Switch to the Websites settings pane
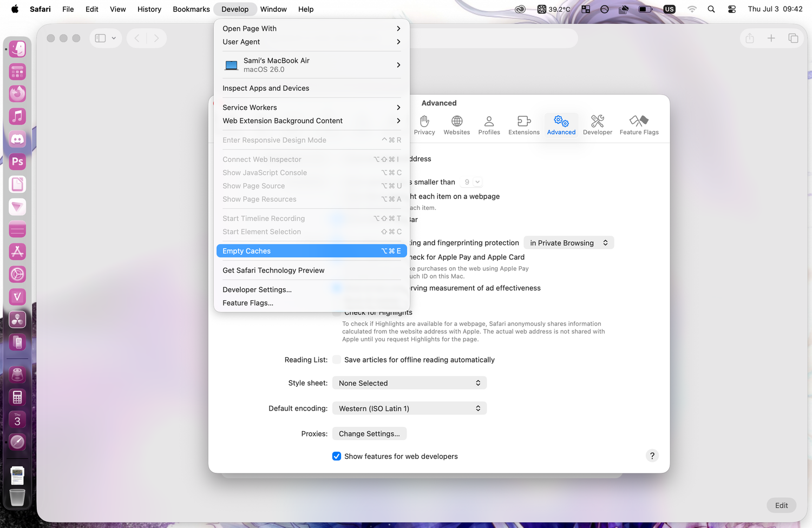This screenshot has height=528, width=812. 456,125
